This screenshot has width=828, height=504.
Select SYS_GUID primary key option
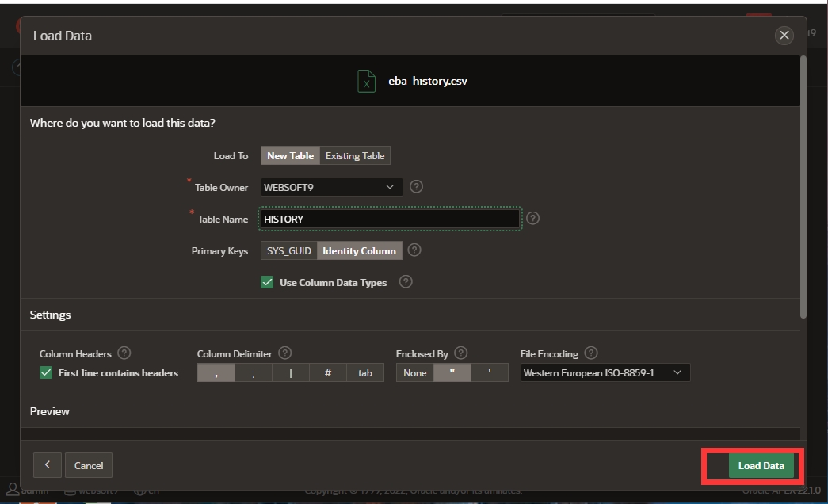click(x=289, y=250)
